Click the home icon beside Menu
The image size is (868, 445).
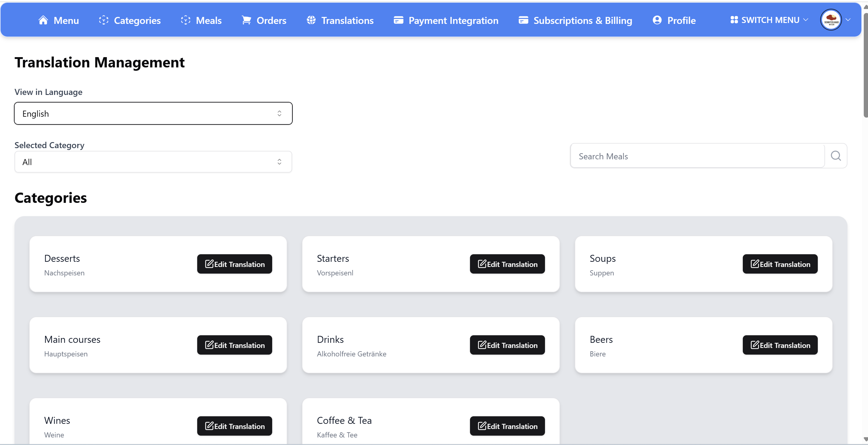(x=43, y=20)
